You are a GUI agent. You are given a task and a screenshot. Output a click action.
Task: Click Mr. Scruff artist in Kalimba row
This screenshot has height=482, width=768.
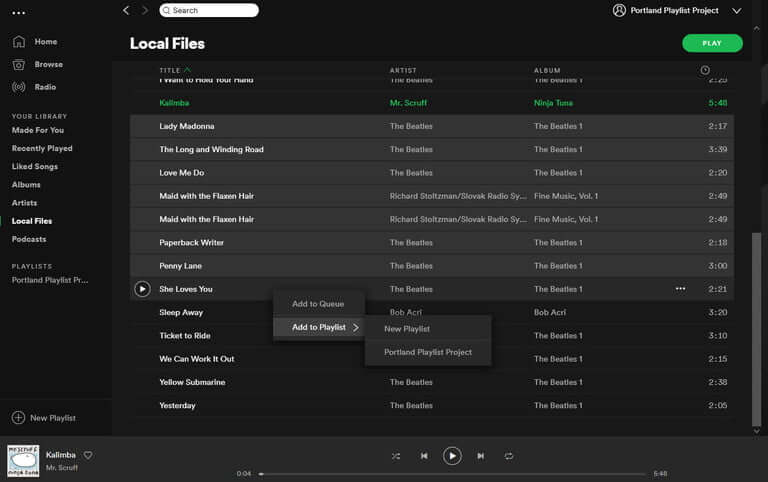(x=408, y=103)
